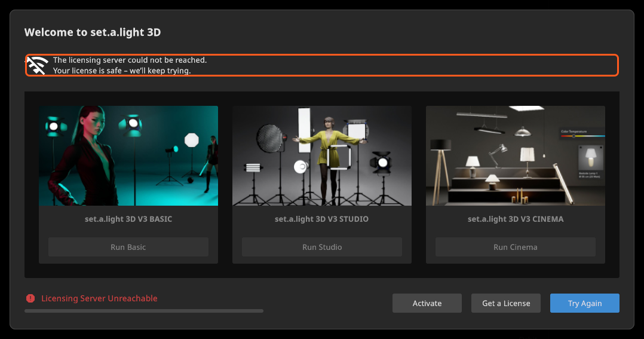Click the licensing server could not be reached message

click(x=130, y=65)
